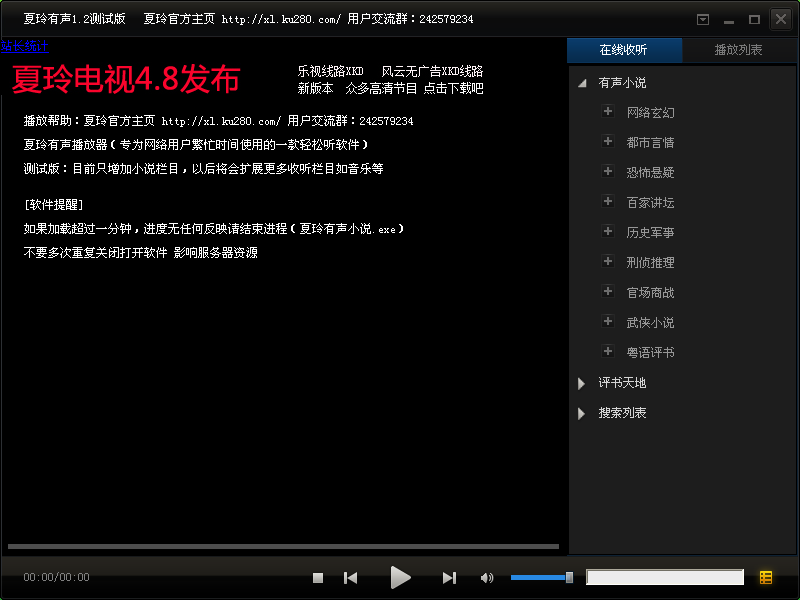The width and height of the screenshot is (800, 600).
Task: Open the 站长统计 link
Action: (x=24, y=46)
